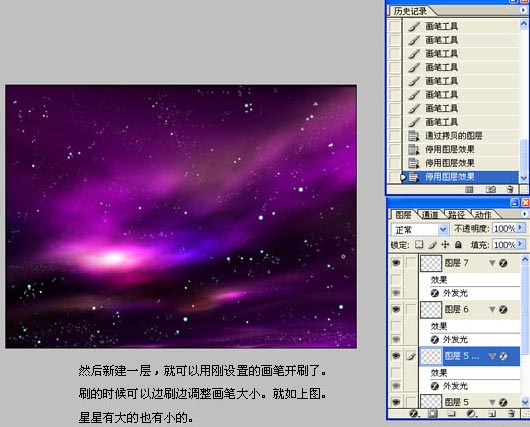530x427 pixels.
Task: Collapse effects triangle on 图层 6
Action: tap(492, 309)
